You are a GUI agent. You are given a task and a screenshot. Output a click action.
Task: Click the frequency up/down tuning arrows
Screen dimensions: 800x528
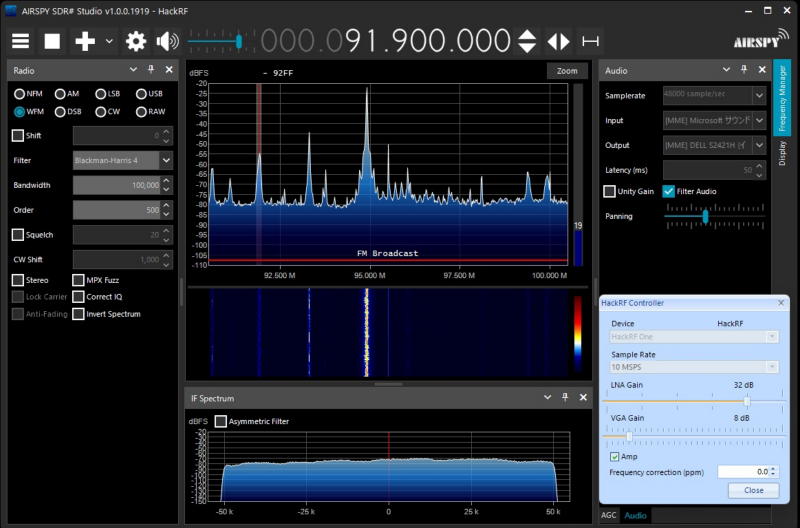[x=527, y=41]
